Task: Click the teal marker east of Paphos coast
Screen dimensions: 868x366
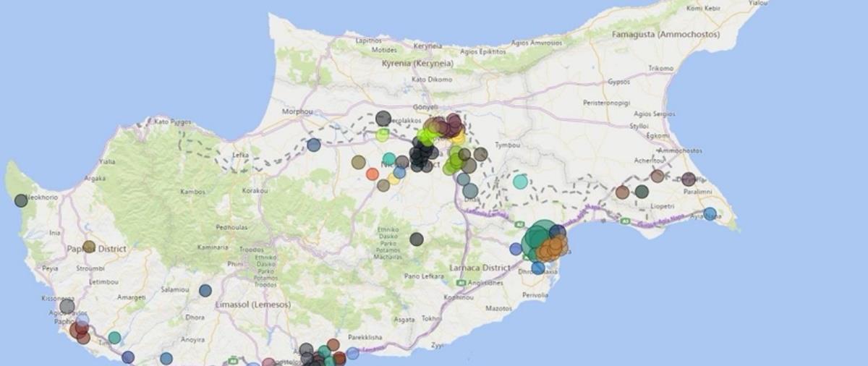Action: (114, 338)
